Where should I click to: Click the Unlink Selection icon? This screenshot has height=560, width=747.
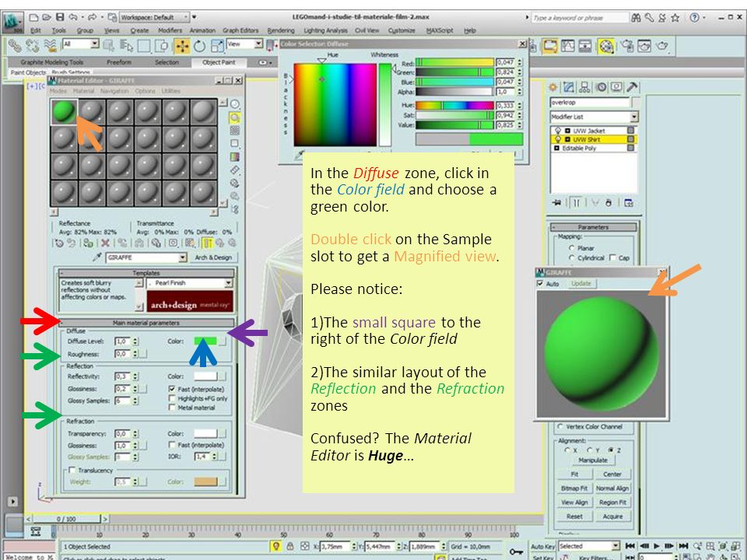tap(32, 46)
